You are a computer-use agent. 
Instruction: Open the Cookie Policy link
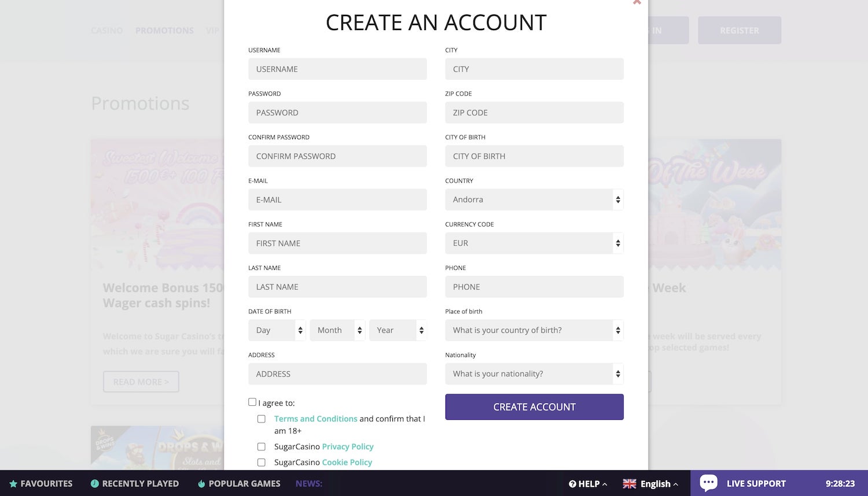(347, 462)
